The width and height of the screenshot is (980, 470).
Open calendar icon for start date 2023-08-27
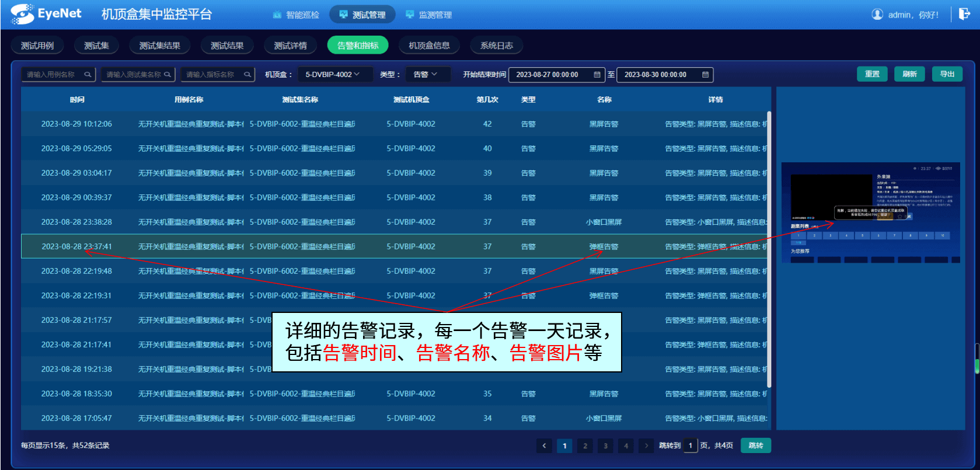(x=597, y=75)
